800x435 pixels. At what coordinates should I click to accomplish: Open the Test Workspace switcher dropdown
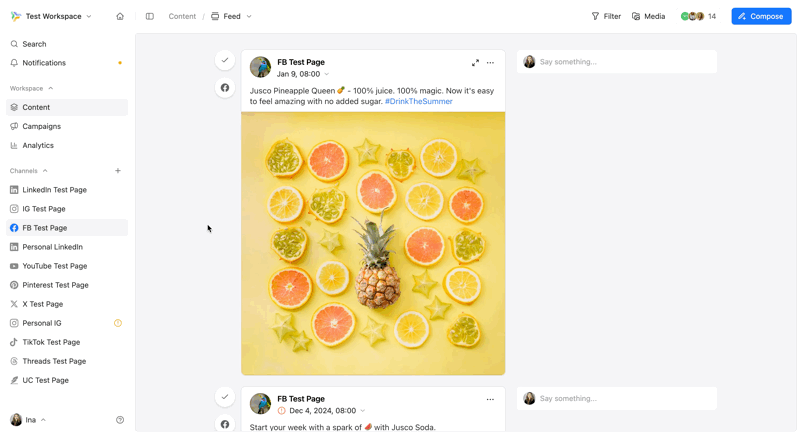(x=52, y=16)
